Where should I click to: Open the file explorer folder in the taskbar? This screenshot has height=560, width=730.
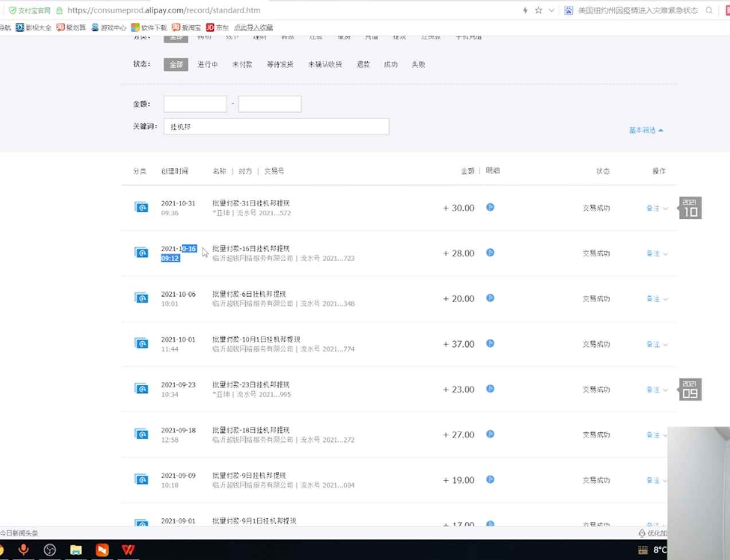tap(76, 550)
